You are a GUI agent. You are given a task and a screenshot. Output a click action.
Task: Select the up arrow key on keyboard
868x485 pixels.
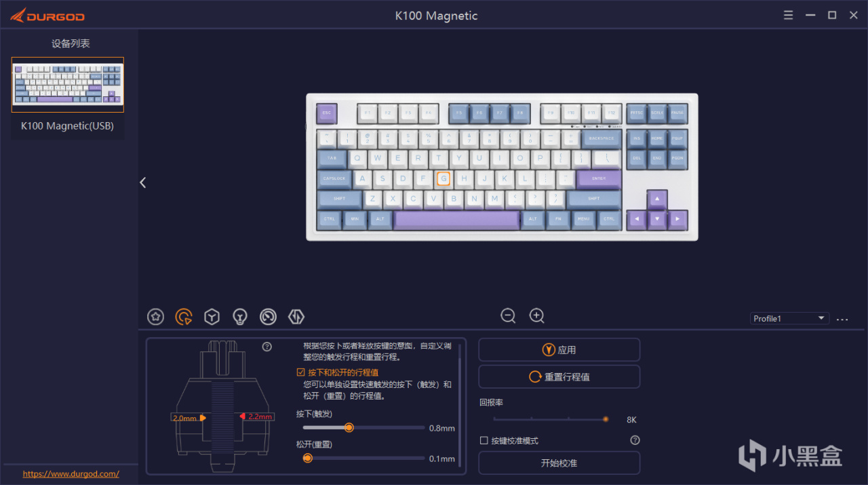(657, 199)
